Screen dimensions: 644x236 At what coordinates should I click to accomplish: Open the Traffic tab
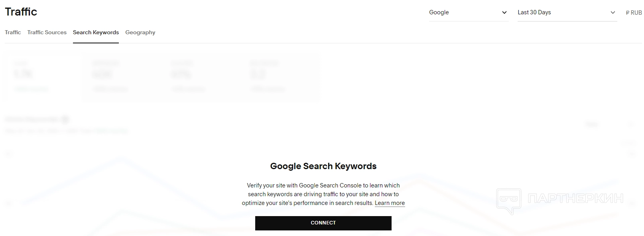13,32
